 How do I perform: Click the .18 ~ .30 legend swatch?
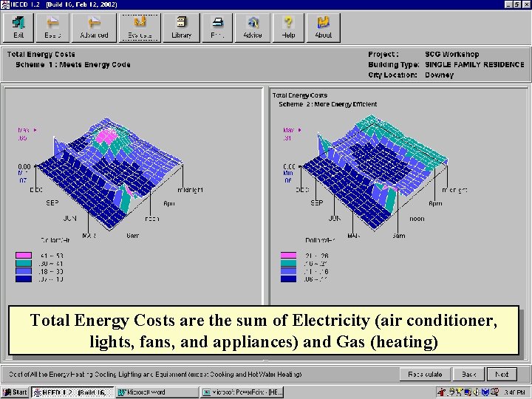pyautogui.click(x=24, y=270)
